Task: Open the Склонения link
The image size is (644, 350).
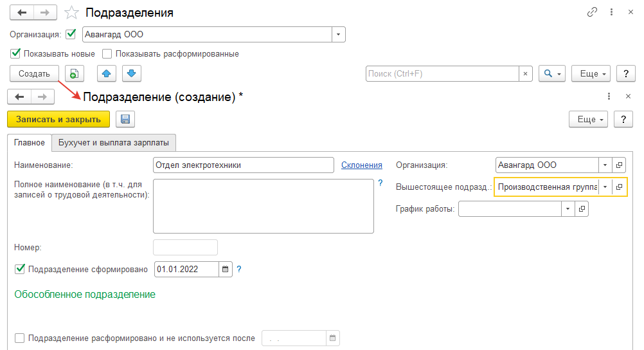Action: (x=361, y=165)
